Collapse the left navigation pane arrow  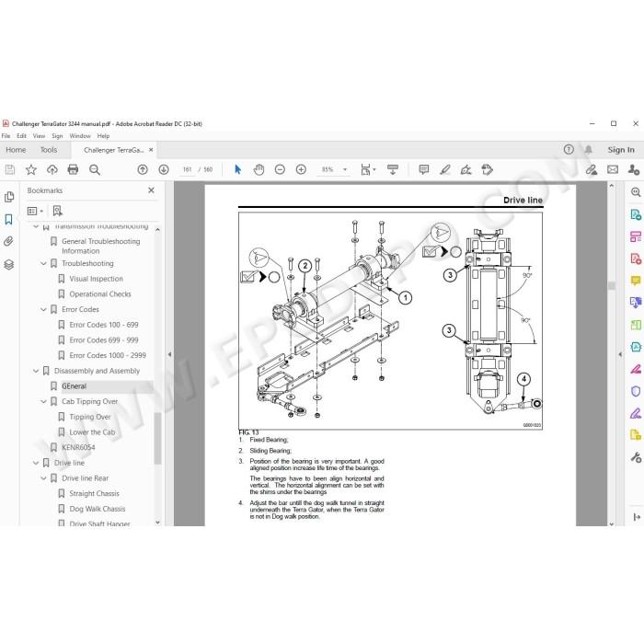point(169,354)
